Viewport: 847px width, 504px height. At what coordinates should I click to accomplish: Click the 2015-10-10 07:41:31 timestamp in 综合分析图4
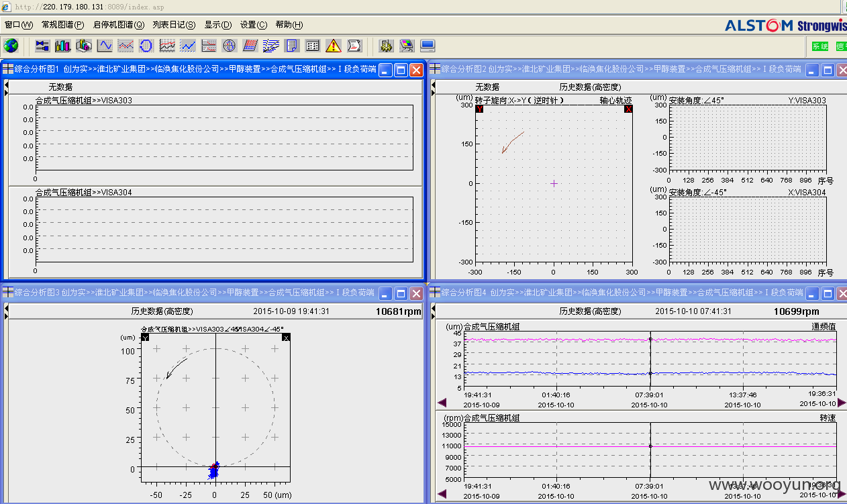click(x=693, y=311)
